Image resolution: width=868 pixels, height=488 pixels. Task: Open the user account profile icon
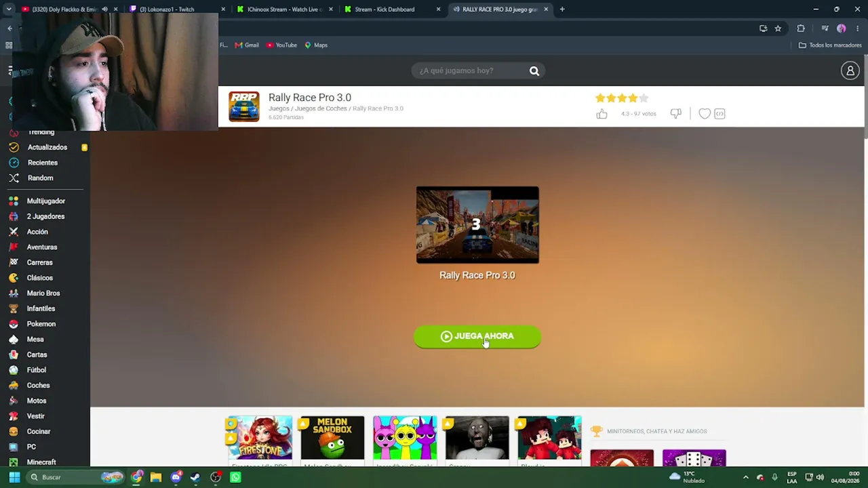(x=850, y=70)
